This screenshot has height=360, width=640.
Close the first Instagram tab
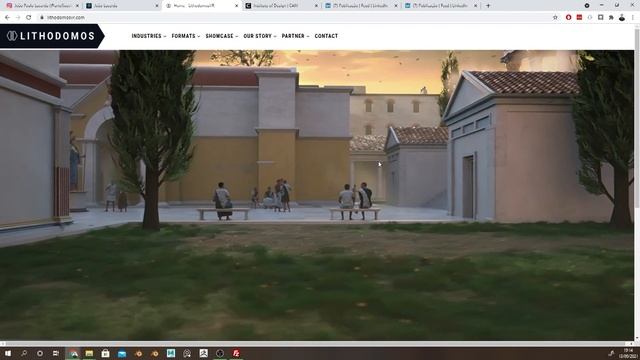(x=77, y=6)
